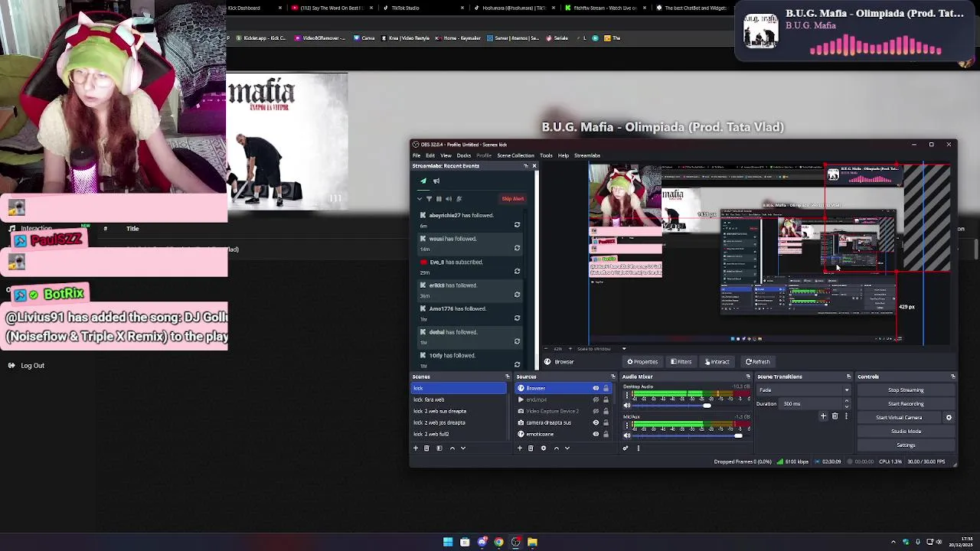
Task: Add a new source with the plus icon
Action: click(520, 448)
